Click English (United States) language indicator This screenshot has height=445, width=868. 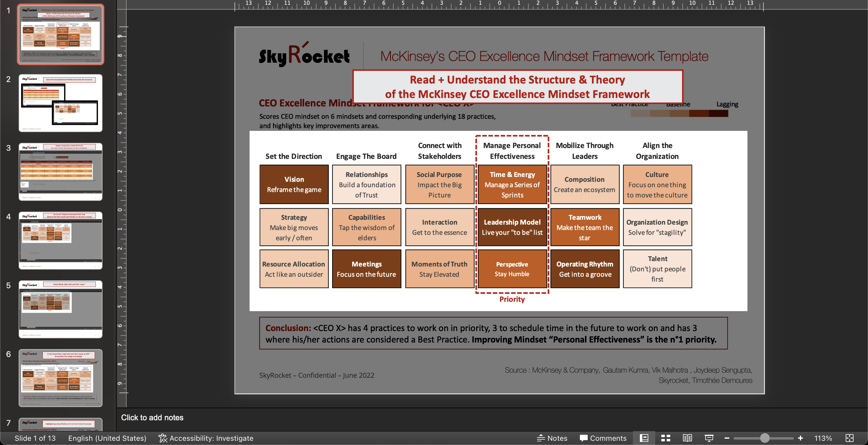click(x=107, y=438)
